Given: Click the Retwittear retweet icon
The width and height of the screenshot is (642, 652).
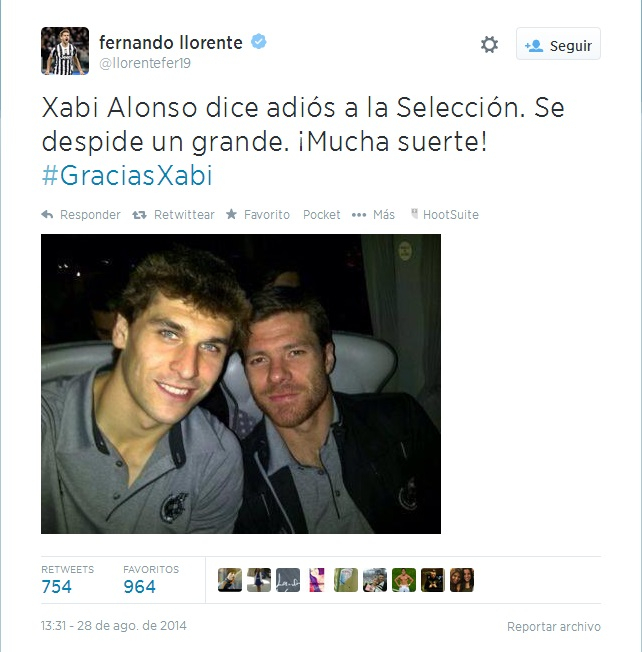Looking at the screenshot, I should point(139,215).
